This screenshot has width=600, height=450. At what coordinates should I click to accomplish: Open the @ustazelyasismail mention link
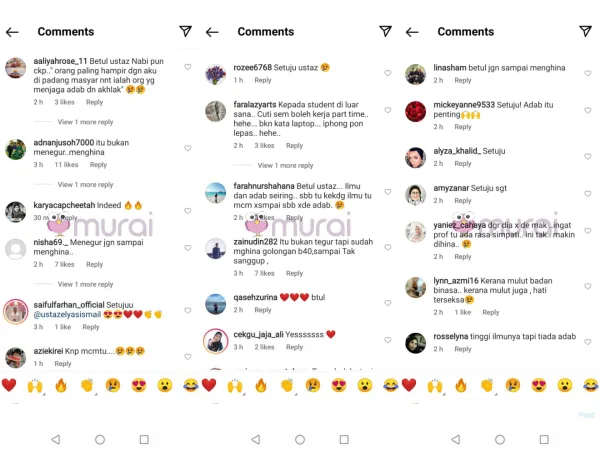pos(67,315)
